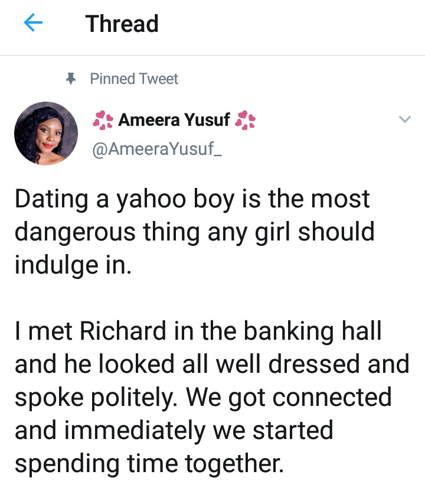Open Ameera Yusuf's profile picture
This screenshot has height=504, width=425.
(46, 134)
